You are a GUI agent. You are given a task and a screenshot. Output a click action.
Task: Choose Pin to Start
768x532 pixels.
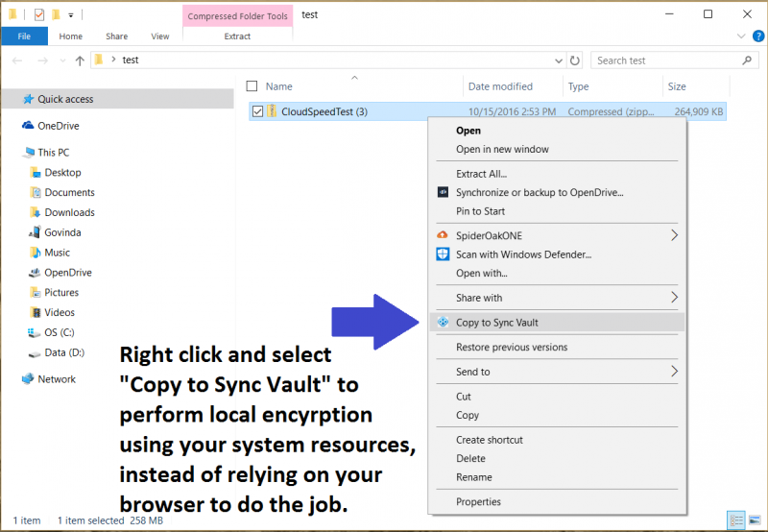(557, 211)
